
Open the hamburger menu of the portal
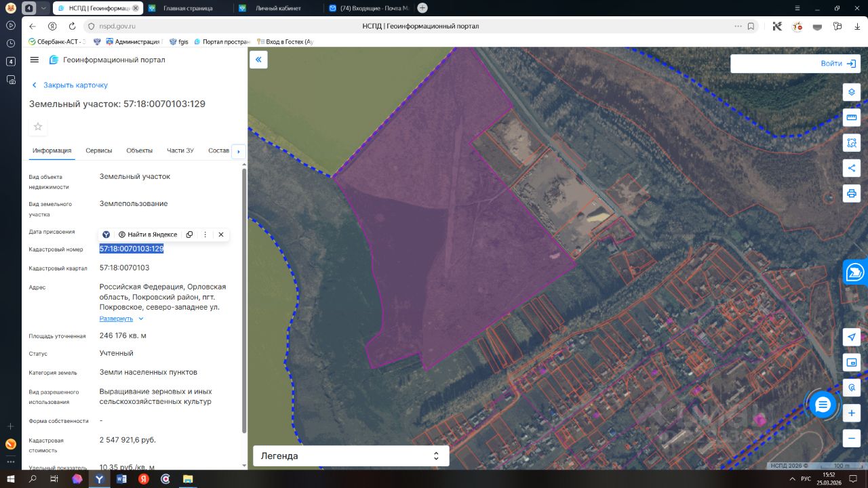coord(35,60)
